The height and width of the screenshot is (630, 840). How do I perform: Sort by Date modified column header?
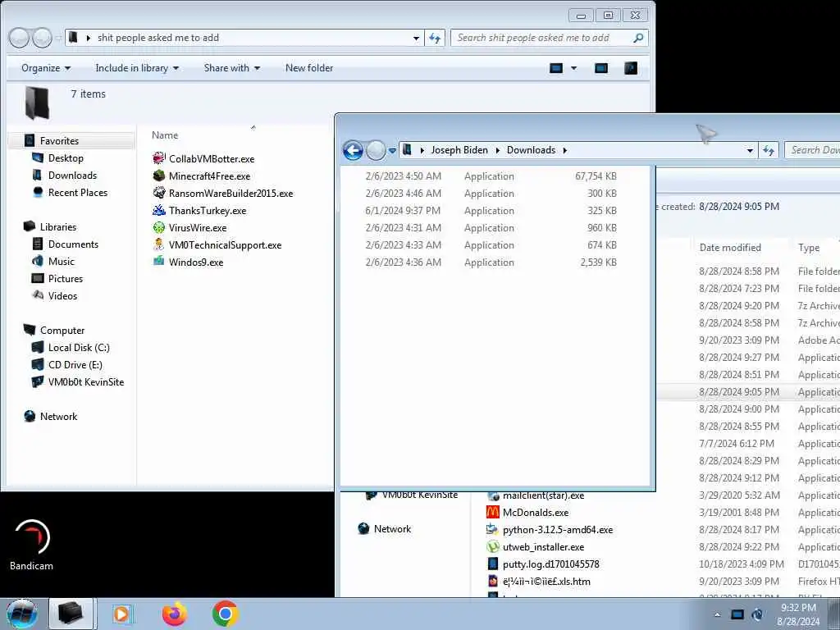730,248
